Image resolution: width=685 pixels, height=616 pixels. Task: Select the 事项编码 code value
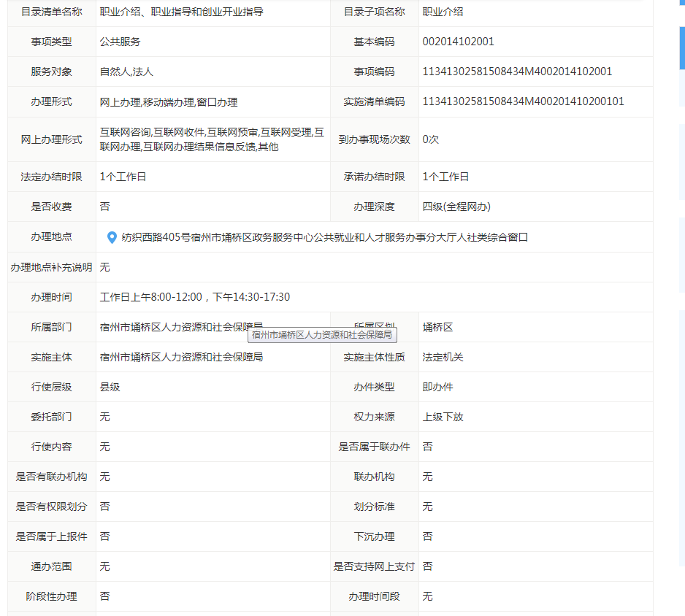517,72
